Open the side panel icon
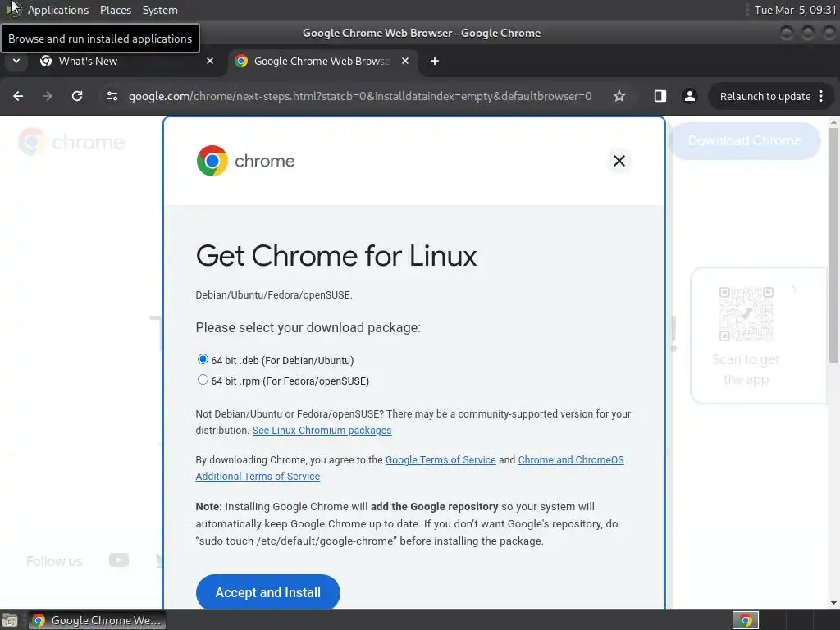Viewport: 840px width, 630px height. click(660, 97)
